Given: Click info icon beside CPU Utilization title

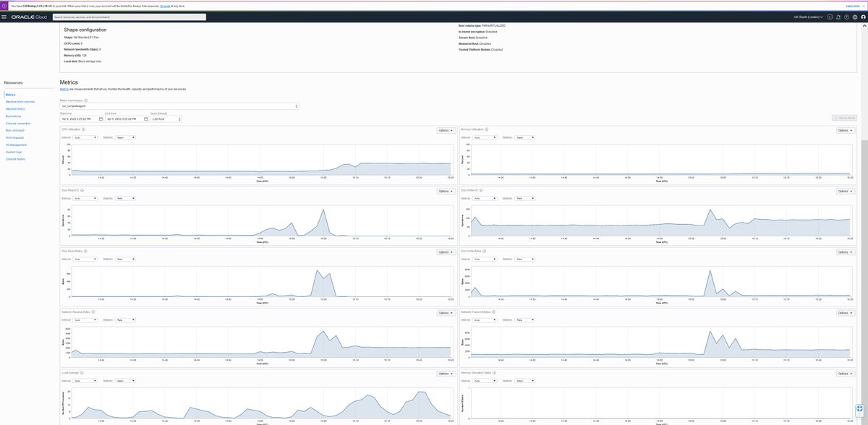Looking at the screenshot, I should point(83,130).
